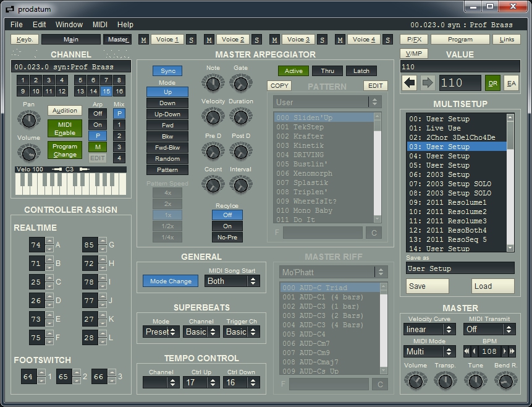Screen dimensions: 532x407
Task: Click the pattern EDIT button
Action: point(375,85)
